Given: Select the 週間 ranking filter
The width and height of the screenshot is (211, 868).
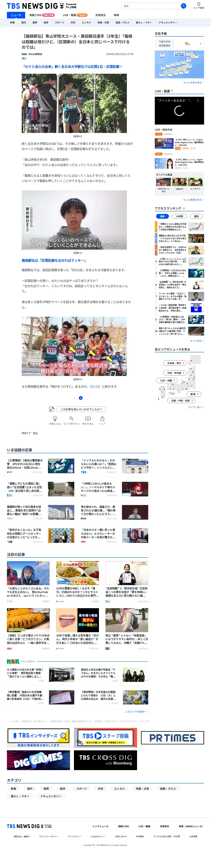Looking at the screenshot, I should (196, 216).
